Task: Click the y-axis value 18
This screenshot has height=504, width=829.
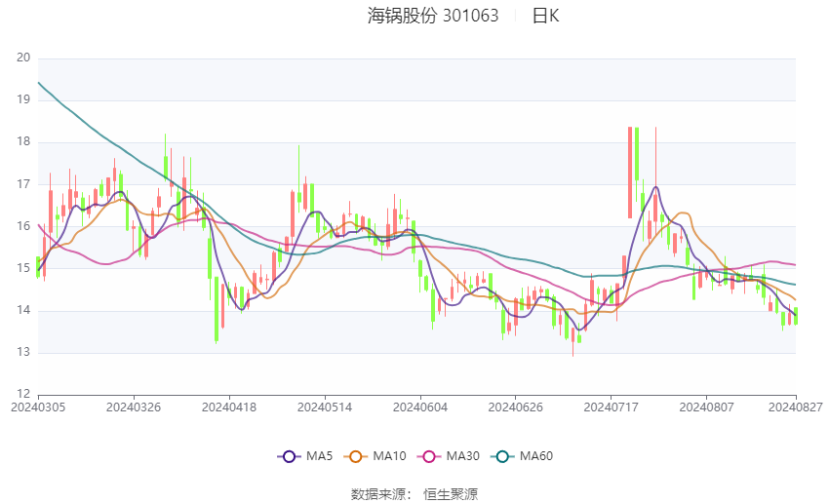Action: pyautogui.click(x=23, y=141)
